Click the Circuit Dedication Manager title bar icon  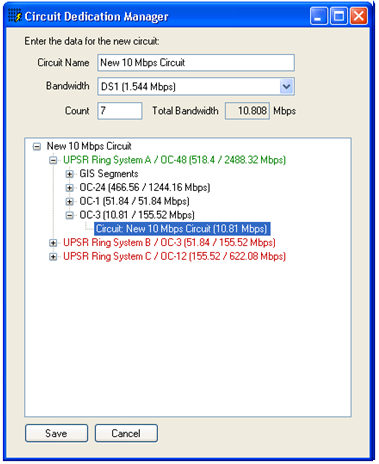pos(15,16)
